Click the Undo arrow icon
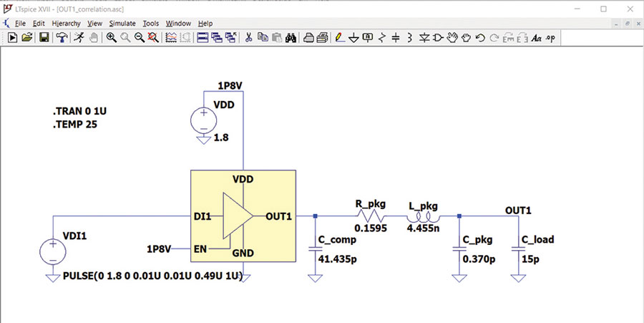644x323 pixels. pyautogui.click(x=480, y=38)
